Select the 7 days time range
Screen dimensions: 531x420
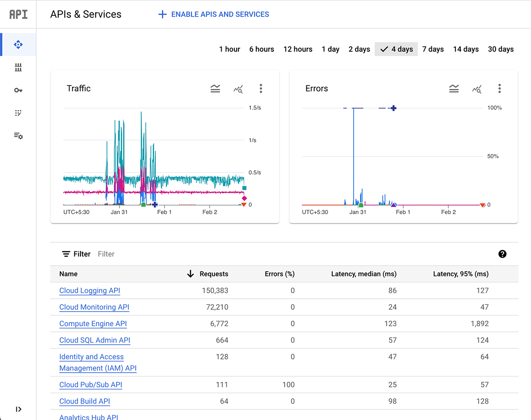pos(433,49)
